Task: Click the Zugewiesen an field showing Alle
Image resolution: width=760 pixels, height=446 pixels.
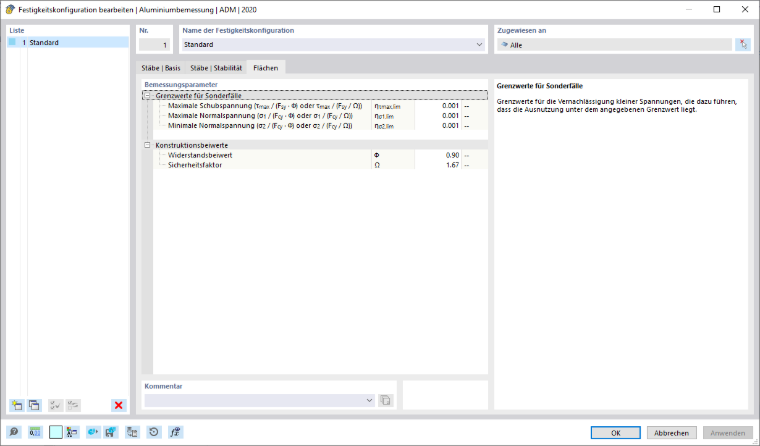Action: [615, 45]
